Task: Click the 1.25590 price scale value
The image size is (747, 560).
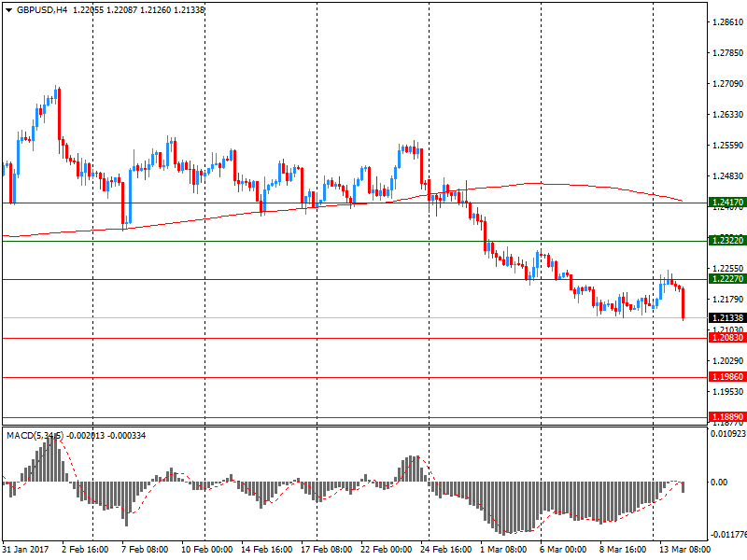Action: [727, 146]
